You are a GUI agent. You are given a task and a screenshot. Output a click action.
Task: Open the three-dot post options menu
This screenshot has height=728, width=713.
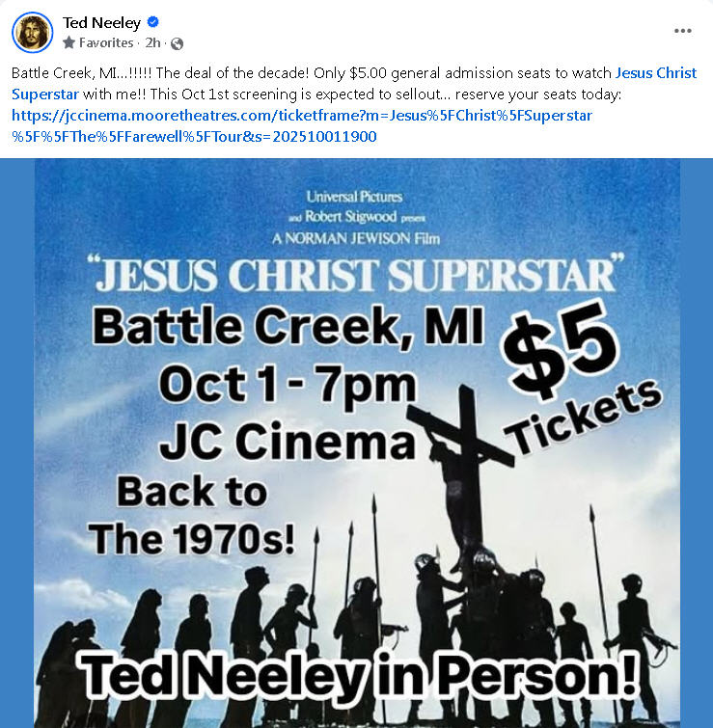[x=682, y=31]
